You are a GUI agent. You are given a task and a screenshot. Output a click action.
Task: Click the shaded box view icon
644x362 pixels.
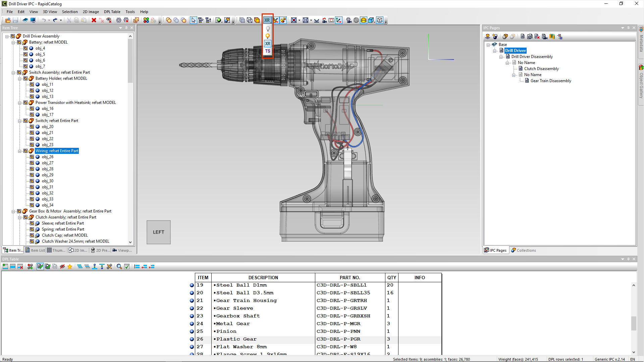coord(257,20)
